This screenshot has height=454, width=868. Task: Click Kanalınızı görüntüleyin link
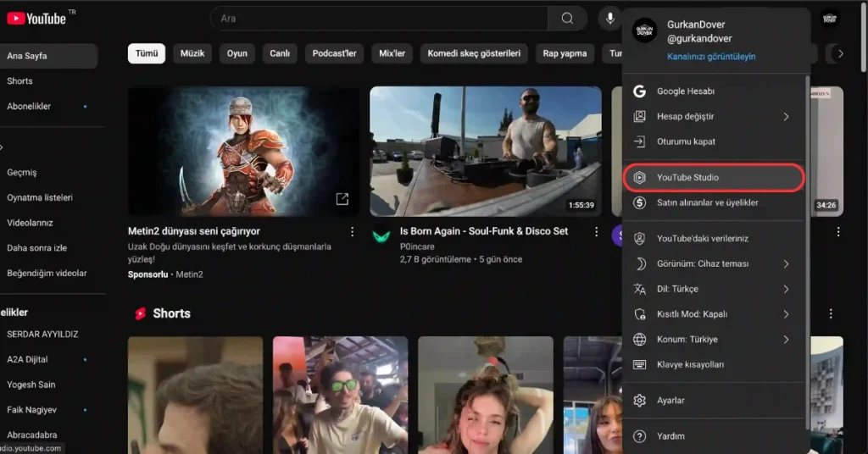pyautogui.click(x=711, y=57)
